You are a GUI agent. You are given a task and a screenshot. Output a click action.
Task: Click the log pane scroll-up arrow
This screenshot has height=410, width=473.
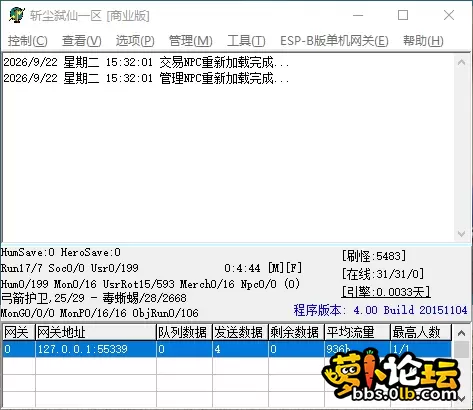coord(461,62)
